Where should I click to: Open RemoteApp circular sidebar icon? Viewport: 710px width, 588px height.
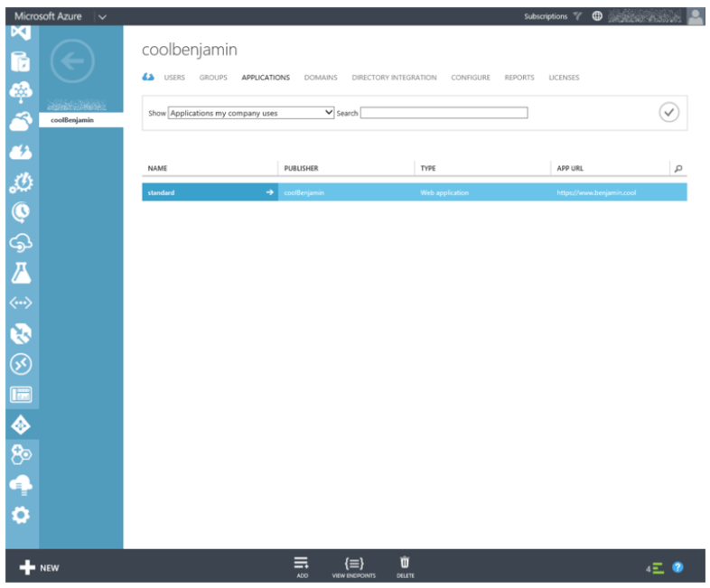21,364
